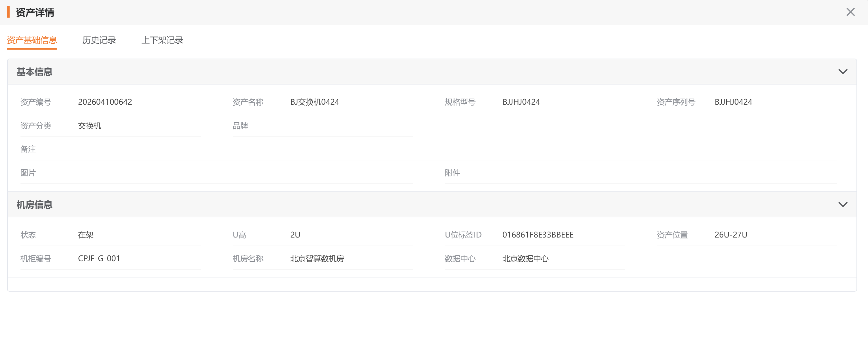
Task: Click the U高 value 2U
Action: [x=295, y=235]
